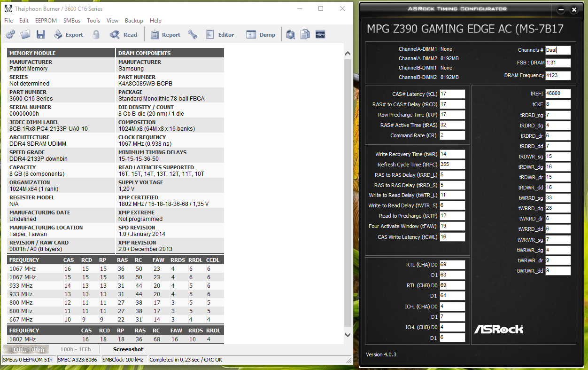Click the tREFI value field
The height and width of the screenshot is (370, 588).
click(x=558, y=94)
